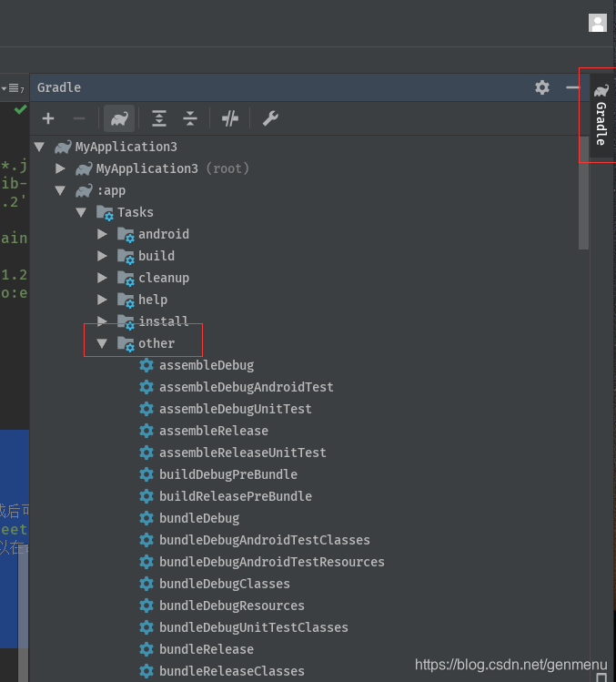
Task: Toggle offline mode icon in Gradle toolbar
Action: (x=230, y=118)
